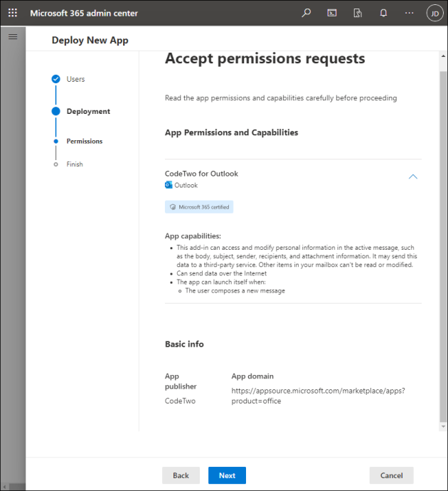Open the JD account avatar
Screen dimensions: 448x491
click(434, 13)
